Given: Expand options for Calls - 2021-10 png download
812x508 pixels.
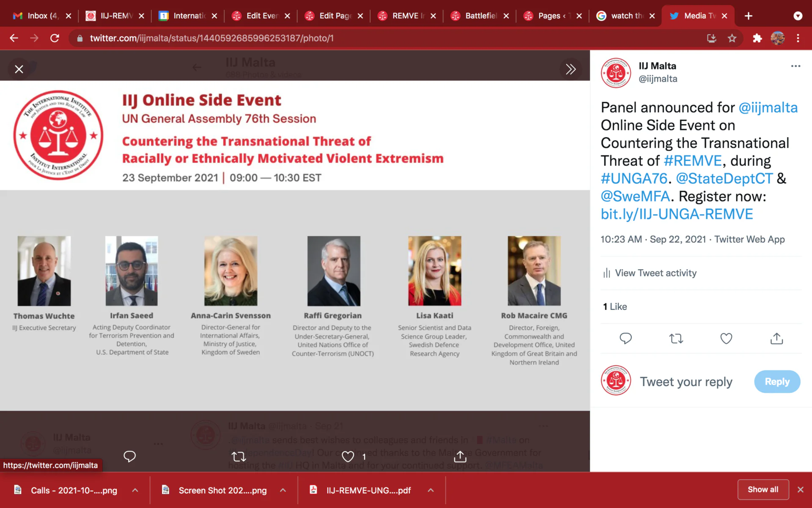Looking at the screenshot, I should click(x=135, y=490).
